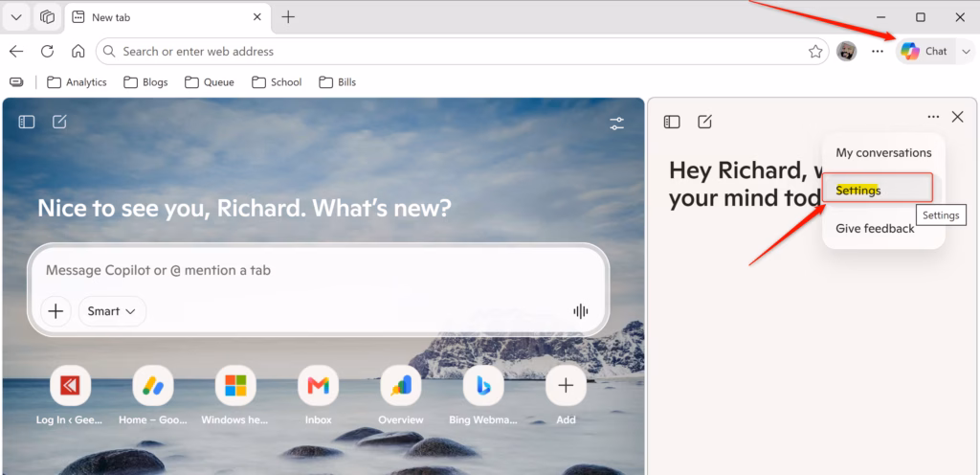Click the Nice to see you, Richard heading
The width and height of the screenshot is (980, 475).
tap(244, 208)
